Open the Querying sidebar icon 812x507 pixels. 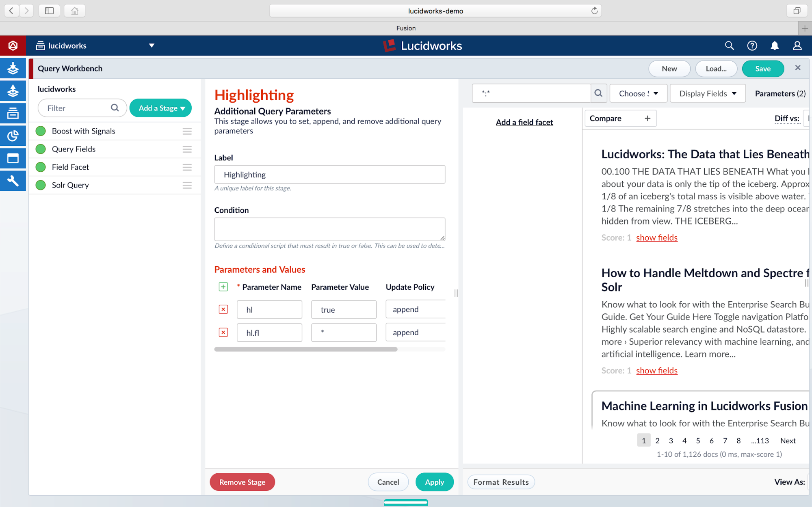pyautogui.click(x=13, y=91)
